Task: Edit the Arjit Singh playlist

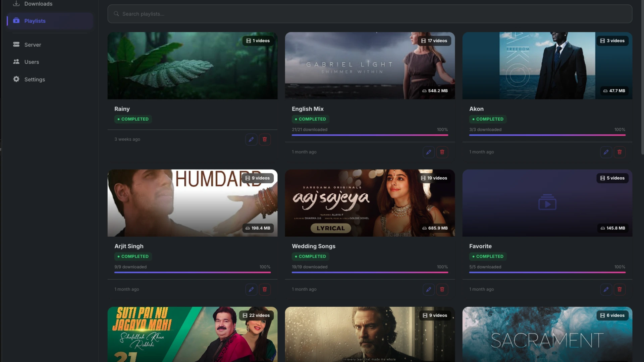Action: [x=251, y=290]
